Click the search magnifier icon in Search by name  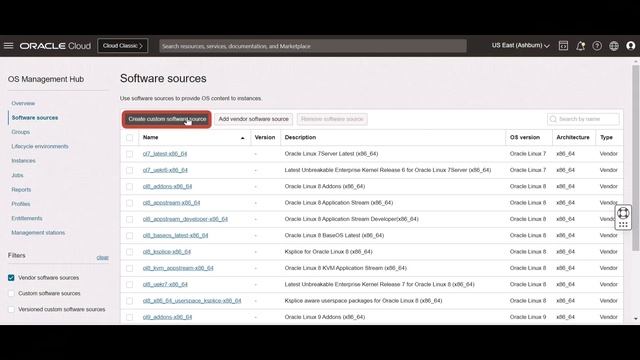coord(553,119)
